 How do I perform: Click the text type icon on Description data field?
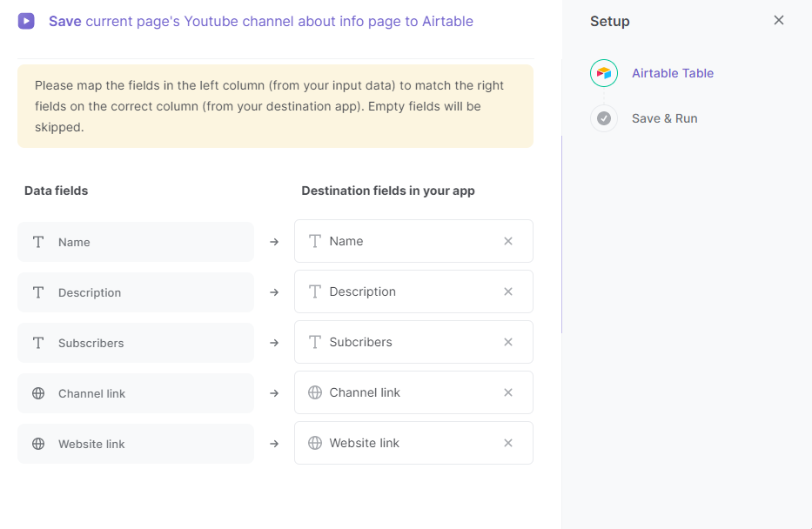click(38, 292)
